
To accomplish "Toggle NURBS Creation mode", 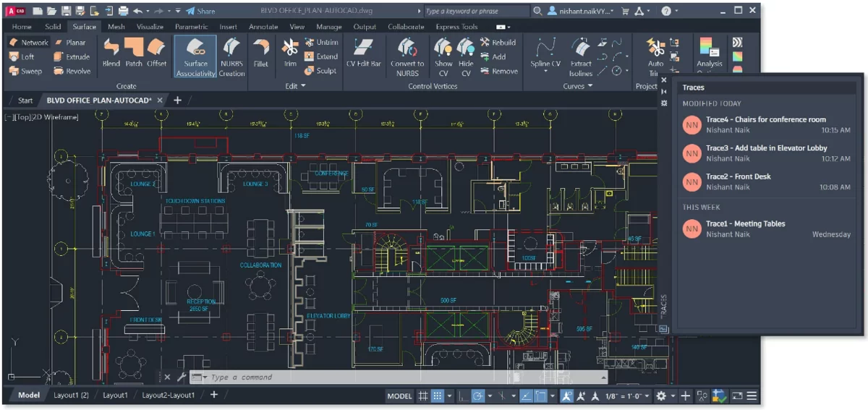I will (x=231, y=56).
